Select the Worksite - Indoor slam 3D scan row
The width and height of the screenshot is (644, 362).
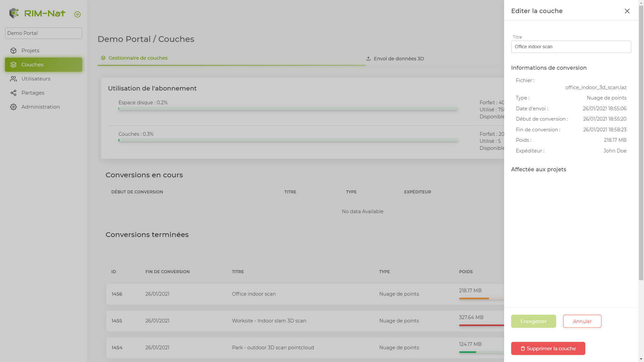(269, 321)
